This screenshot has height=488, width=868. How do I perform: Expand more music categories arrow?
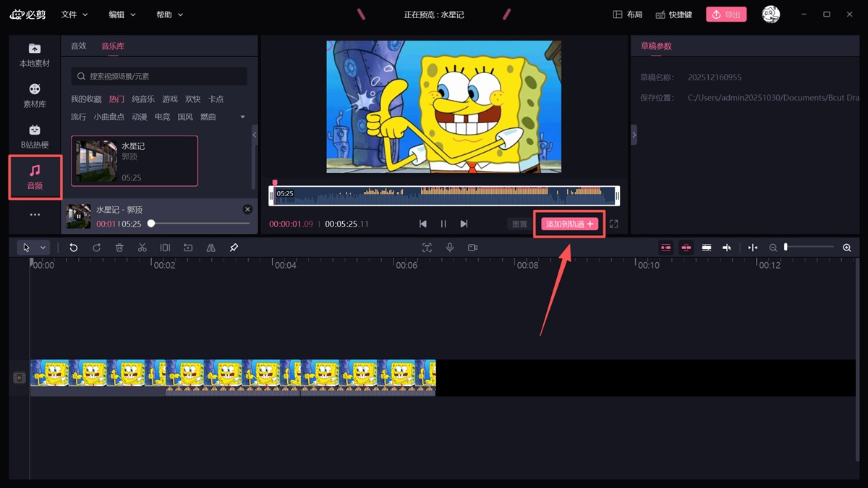click(x=242, y=117)
